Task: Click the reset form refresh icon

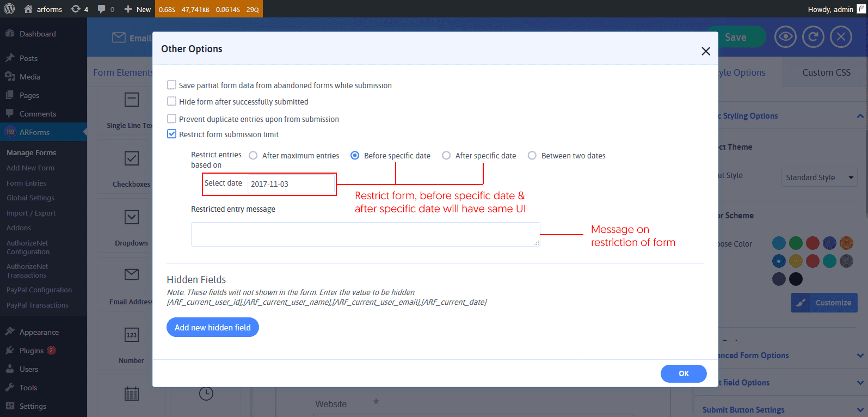Action: (x=813, y=37)
